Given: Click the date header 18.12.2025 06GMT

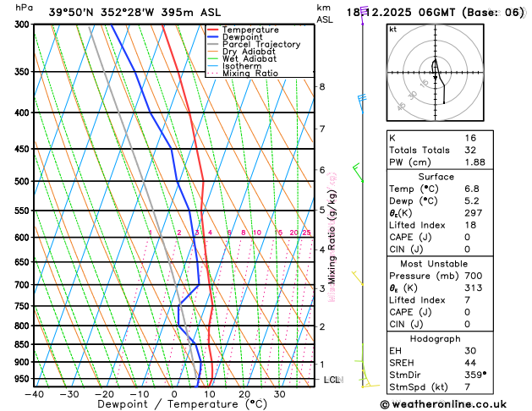Looking at the screenshot, I should click(401, 13).
